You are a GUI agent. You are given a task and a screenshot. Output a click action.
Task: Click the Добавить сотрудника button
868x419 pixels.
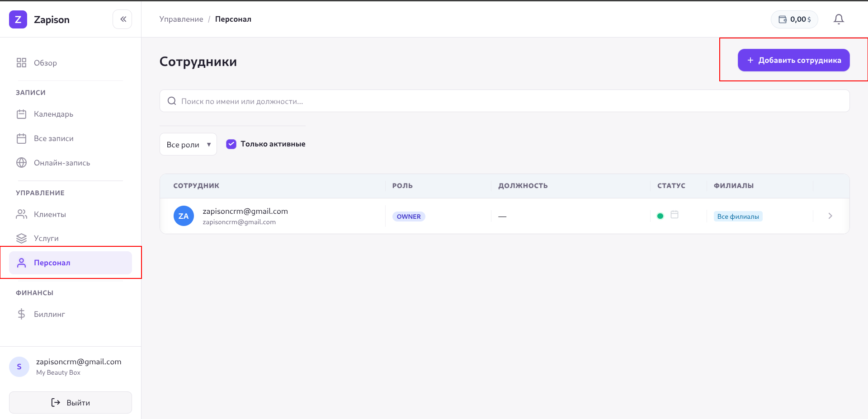[x=793, y=60]
